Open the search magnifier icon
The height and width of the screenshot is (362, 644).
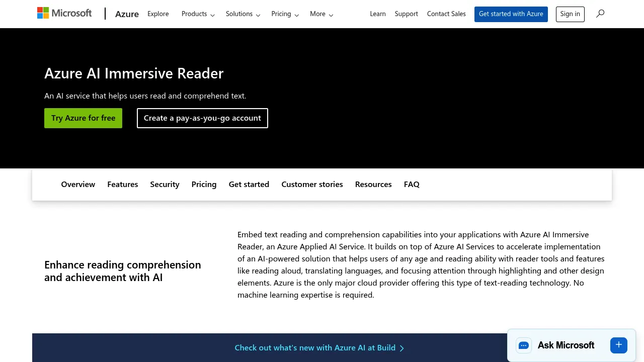pyautogui.click(x=600, y=14)
